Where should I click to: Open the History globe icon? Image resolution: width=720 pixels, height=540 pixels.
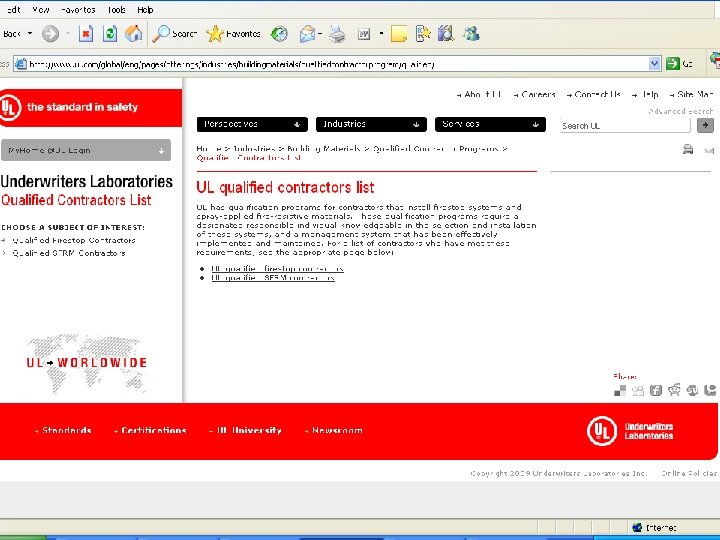point(279,34)
